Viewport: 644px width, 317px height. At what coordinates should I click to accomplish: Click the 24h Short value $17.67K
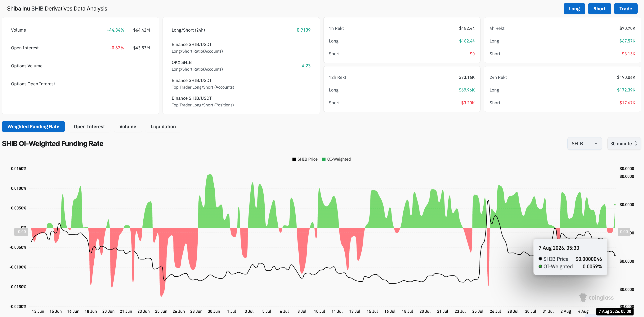627,103
